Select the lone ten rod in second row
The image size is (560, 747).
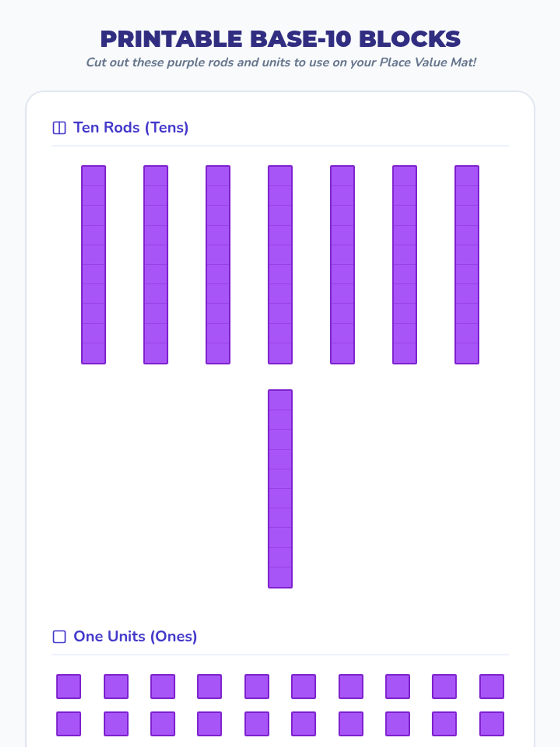point(280,489)
